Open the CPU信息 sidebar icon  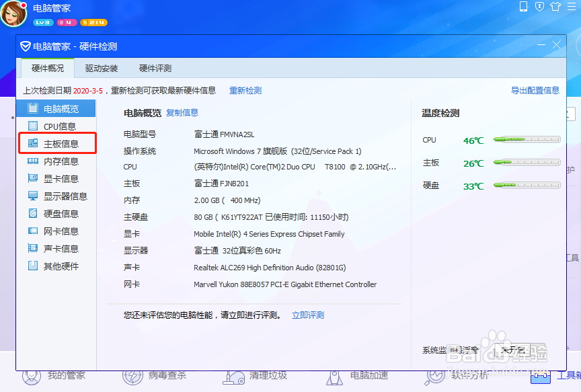click(33, 126)
